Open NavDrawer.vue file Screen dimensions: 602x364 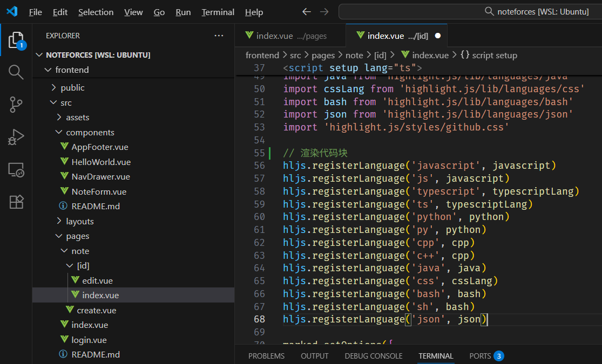pos(100,177)
